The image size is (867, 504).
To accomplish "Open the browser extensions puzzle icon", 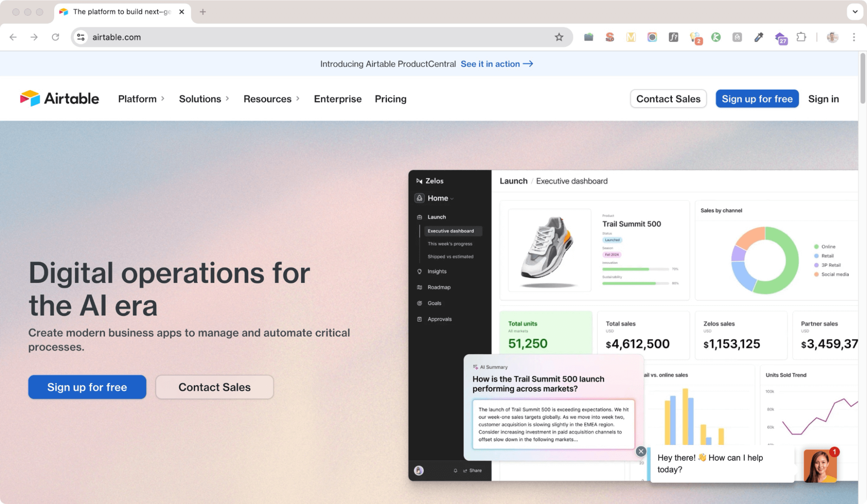I will pos(802,37).
